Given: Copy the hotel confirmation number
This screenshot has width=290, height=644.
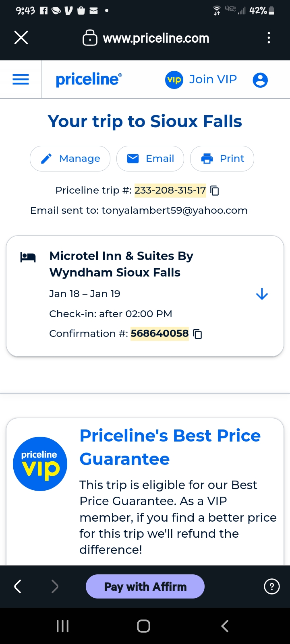Looking at the screenshot, I should [198, 334].
